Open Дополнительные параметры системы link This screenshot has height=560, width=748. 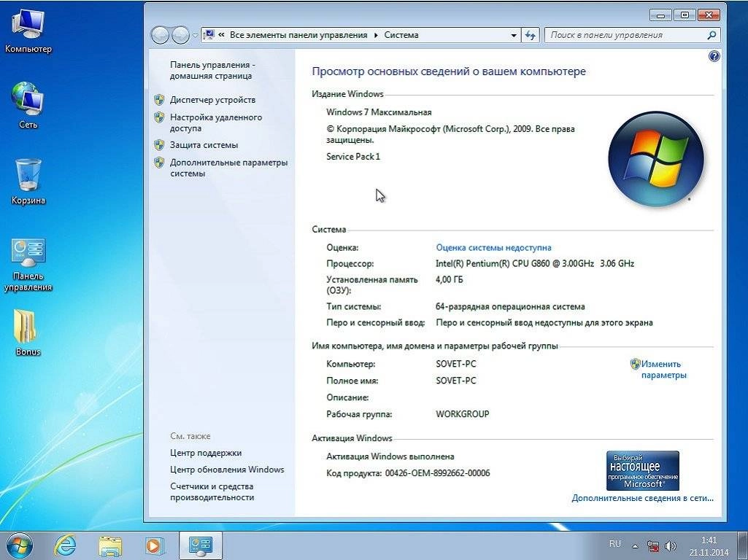228,168
